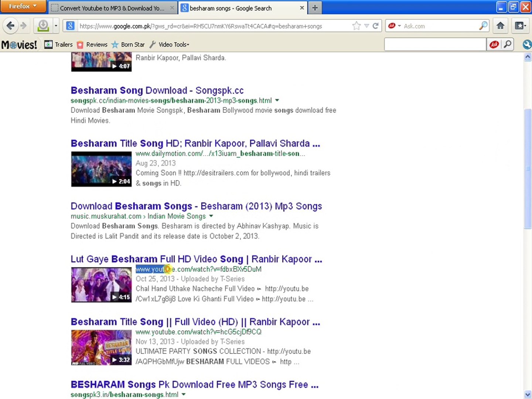The width and height of the screenshot is (532, 399).
Task: Bookmark this page with the star icon
Action: 356,26
